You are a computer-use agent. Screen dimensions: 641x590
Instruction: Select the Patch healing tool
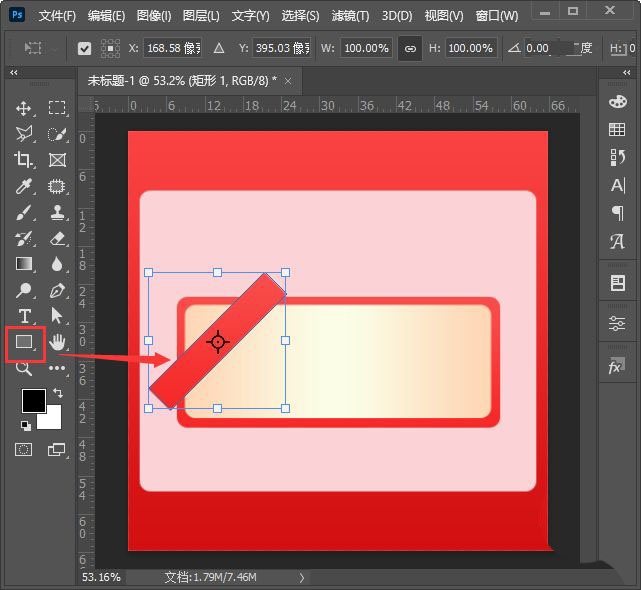click(x=57, y=186)
